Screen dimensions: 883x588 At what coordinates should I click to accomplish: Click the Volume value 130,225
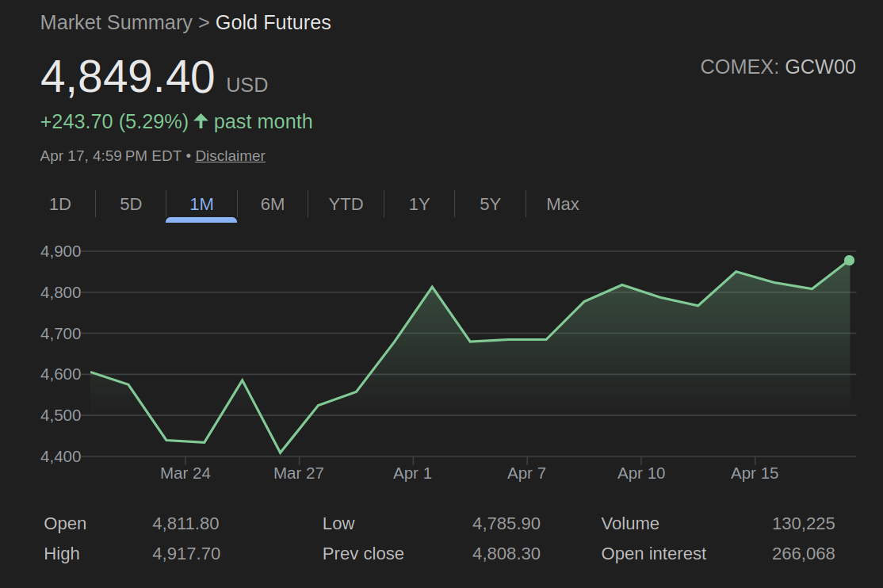804,524
